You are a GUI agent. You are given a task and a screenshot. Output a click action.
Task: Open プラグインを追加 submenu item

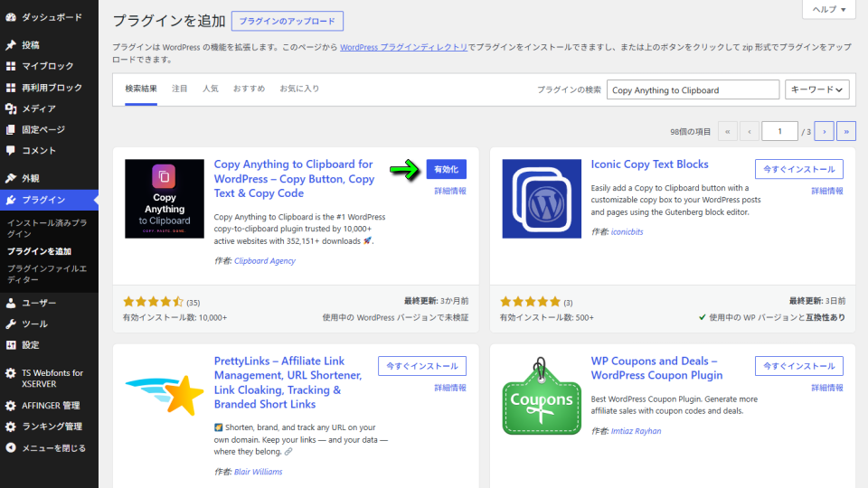pos(39,251)
